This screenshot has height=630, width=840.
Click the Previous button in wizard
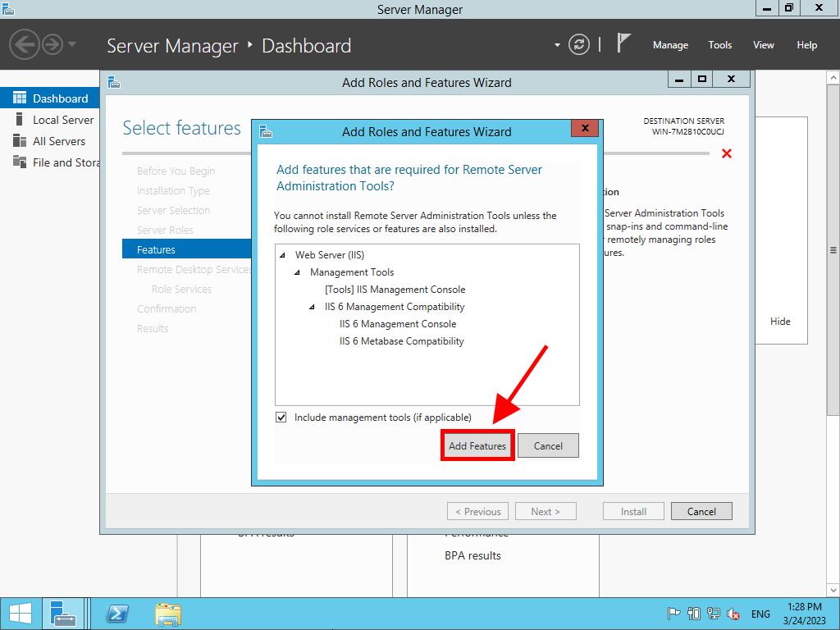pyautogui.click(x=478, y=511)
